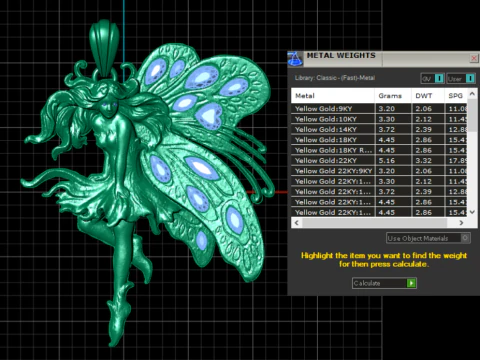Screen dimensions: 480x360
Task: Click DWT value 2.39 in Yellow Gold:14KY row
Action: coord(424,129)
